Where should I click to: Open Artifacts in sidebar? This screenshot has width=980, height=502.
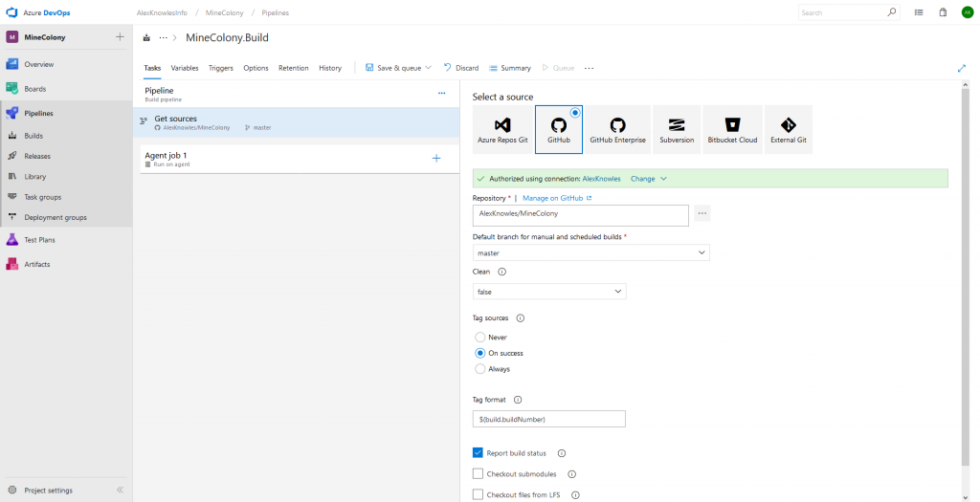(37, 264)
